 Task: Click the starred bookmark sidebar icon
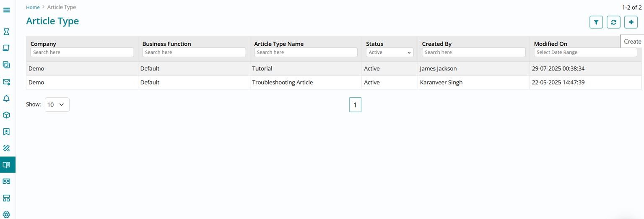point(6,132)
